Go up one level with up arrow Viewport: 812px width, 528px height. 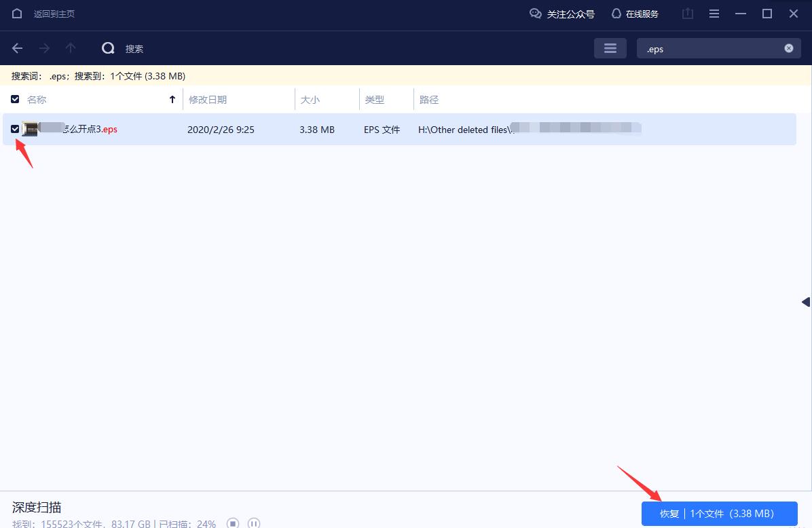(71, 48)
